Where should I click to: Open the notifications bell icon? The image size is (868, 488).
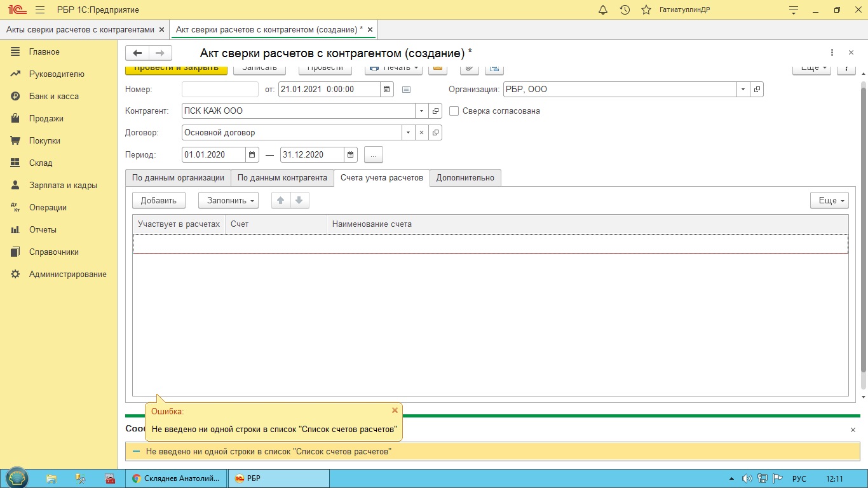pos(603,10)
